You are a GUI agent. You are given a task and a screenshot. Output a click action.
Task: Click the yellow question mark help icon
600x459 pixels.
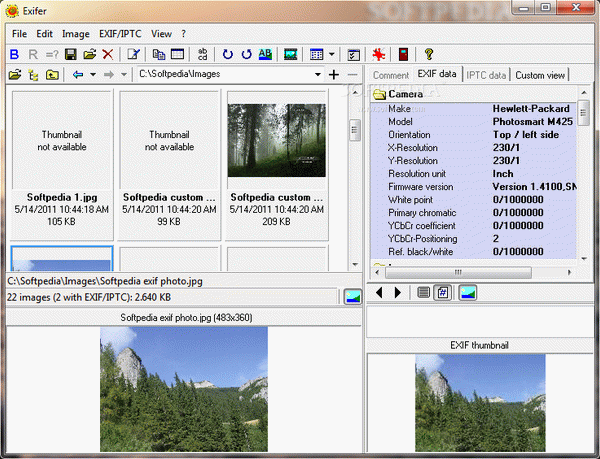click(429, 55)
